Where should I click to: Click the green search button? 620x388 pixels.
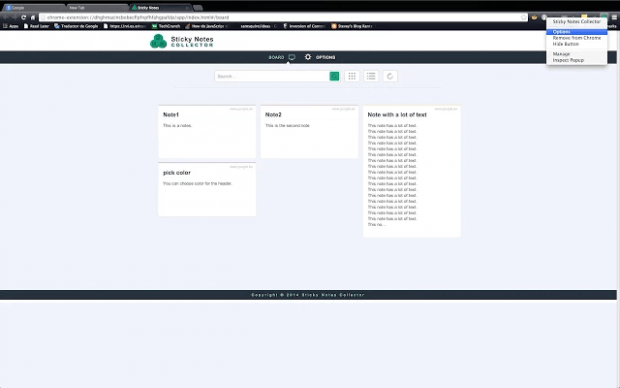click(334, 76)
